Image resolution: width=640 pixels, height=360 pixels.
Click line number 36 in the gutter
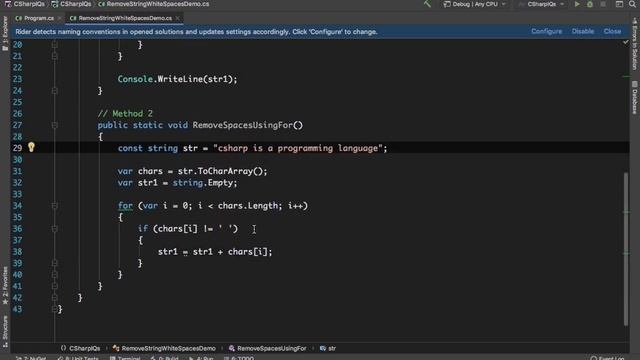coord(17,229)
